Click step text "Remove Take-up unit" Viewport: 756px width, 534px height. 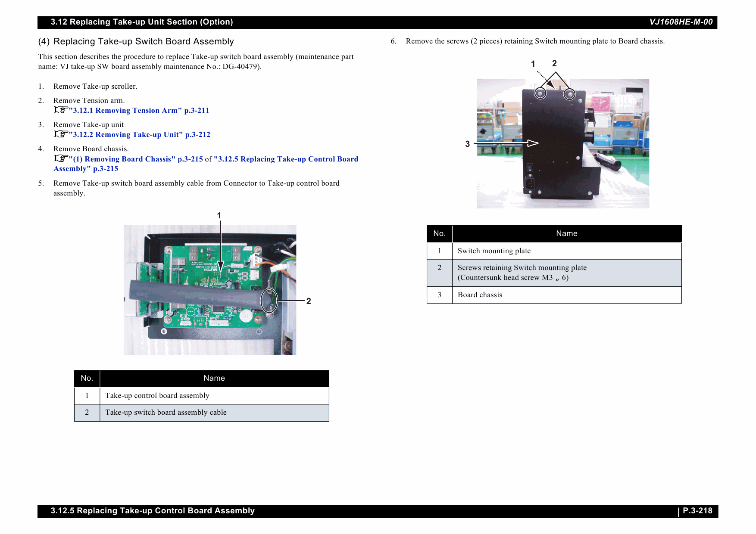pos(88,124)
